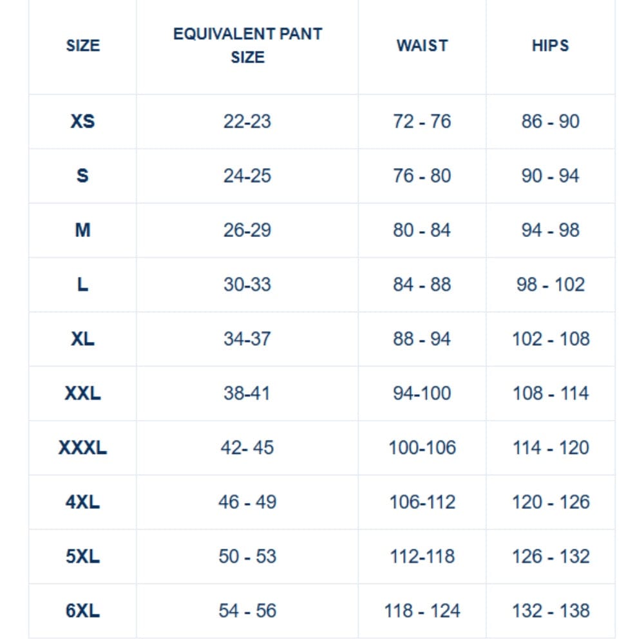The image size is (644, 644).
Task: Select the M size row label
Action: click(x=82, y=230)
